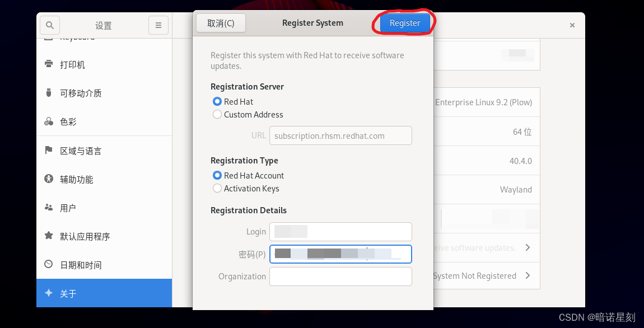Open 关于 via its star icon

(x=49, y=293)
